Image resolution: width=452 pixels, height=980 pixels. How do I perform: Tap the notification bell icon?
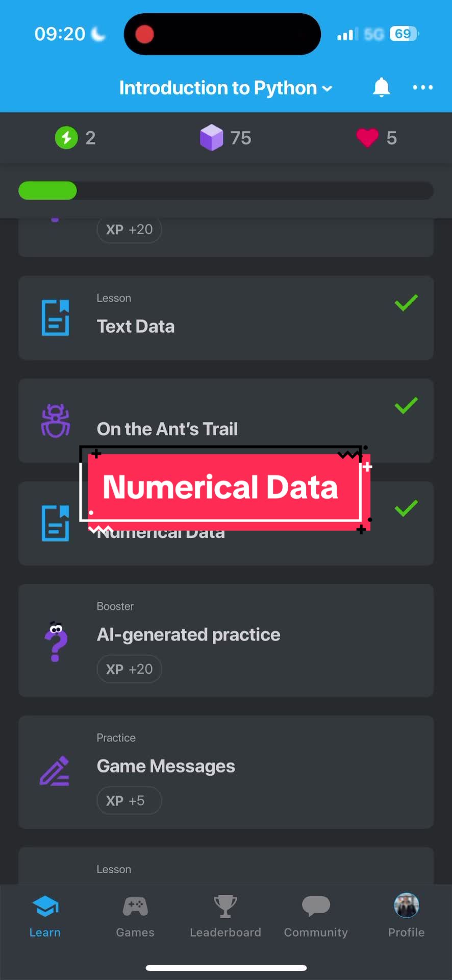point(381,87)
